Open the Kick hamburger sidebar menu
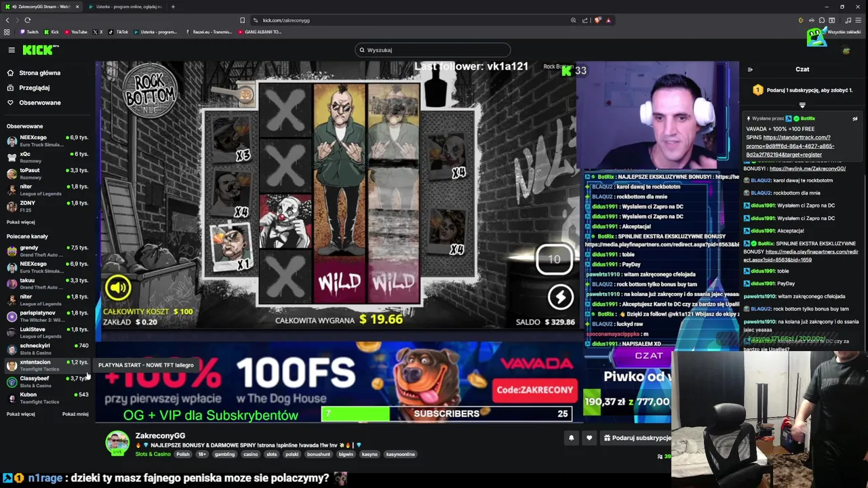 (12, 49)
